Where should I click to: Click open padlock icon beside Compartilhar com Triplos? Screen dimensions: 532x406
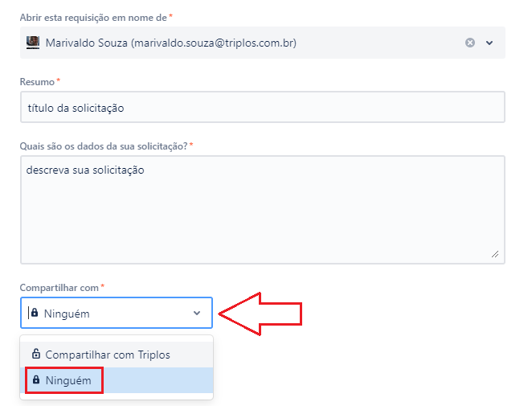coord(36,354)
